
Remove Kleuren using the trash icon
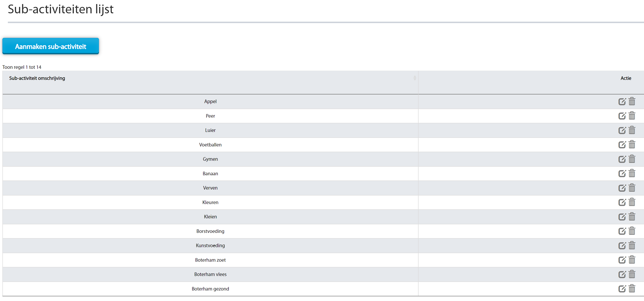click(632, 202)
